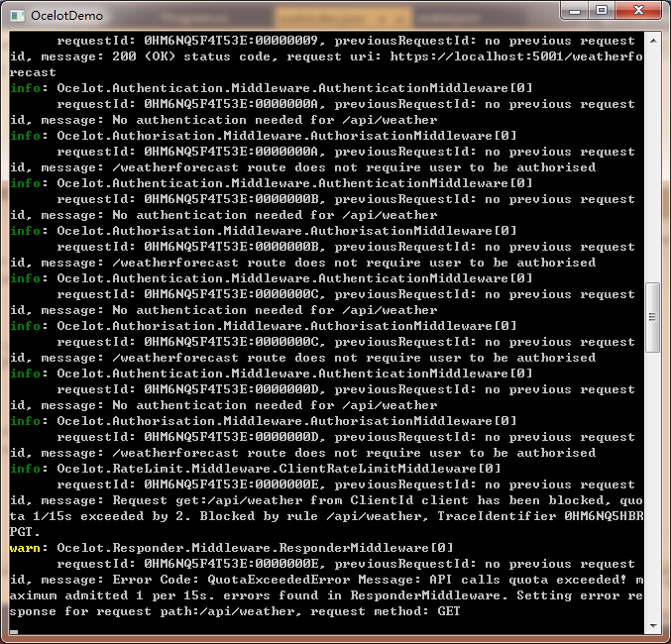This screenshot has height=644, width=671.
Task: Click the '200 (OK) status code' message text
Action: 194,56
